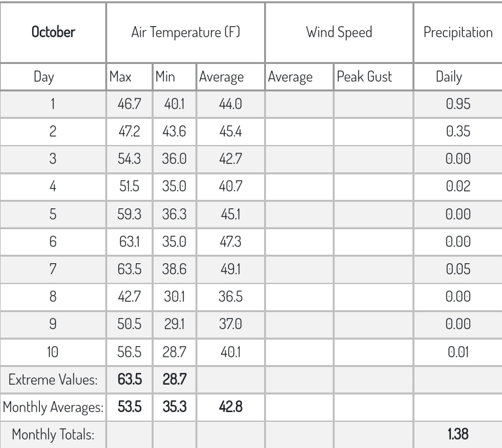Select the Day column subheader
Viewport: 502px width, 448px height.
pos(44,77)
